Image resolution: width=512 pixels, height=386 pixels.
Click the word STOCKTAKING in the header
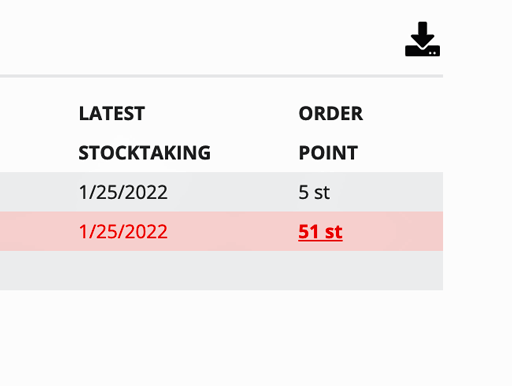tap(145, 153)
